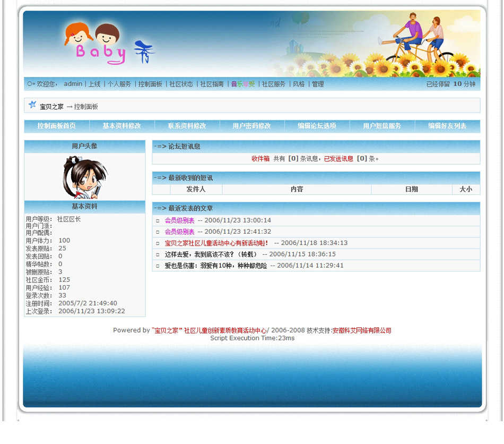
Task: Open the 收件箱 inbox link
Action: click(x=260, y=159)
